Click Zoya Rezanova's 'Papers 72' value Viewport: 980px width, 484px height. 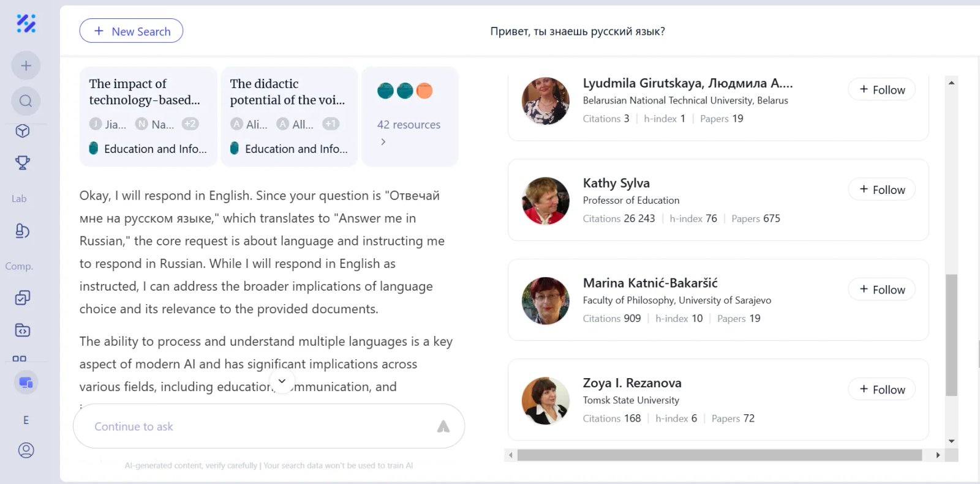[733, 419]
